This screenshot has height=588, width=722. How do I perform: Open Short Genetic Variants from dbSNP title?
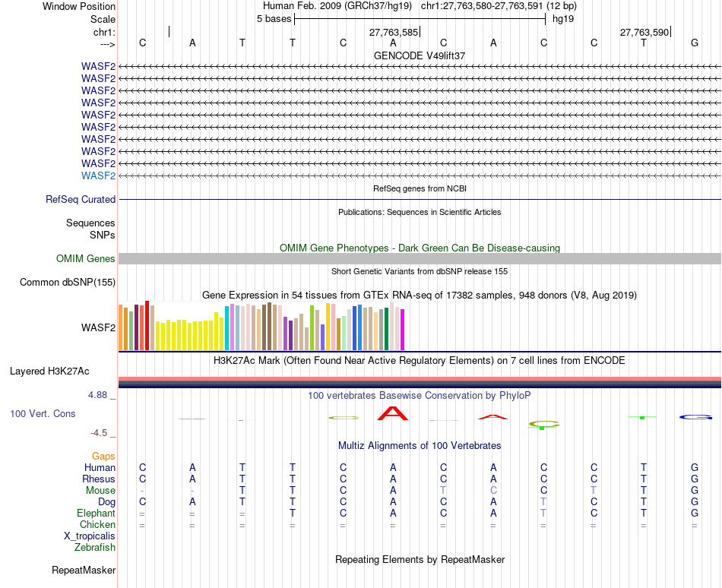click(x=420, y=271)
